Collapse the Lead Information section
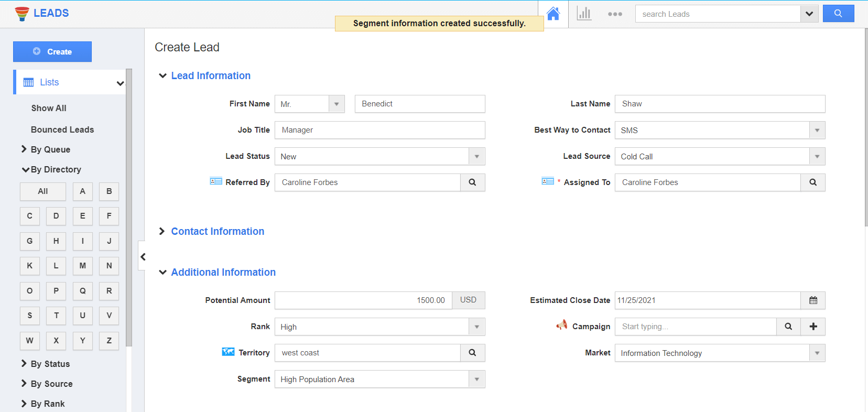Screen dimensions: 868x412 pos(162,76)
